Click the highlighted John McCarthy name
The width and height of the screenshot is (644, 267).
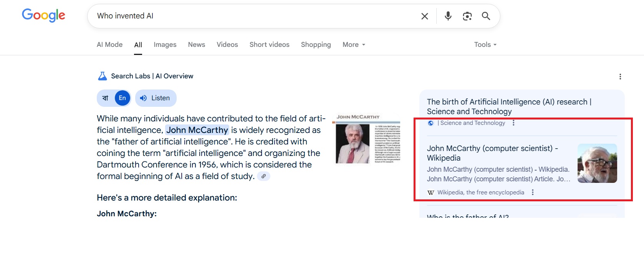click(x=197, y=130)
